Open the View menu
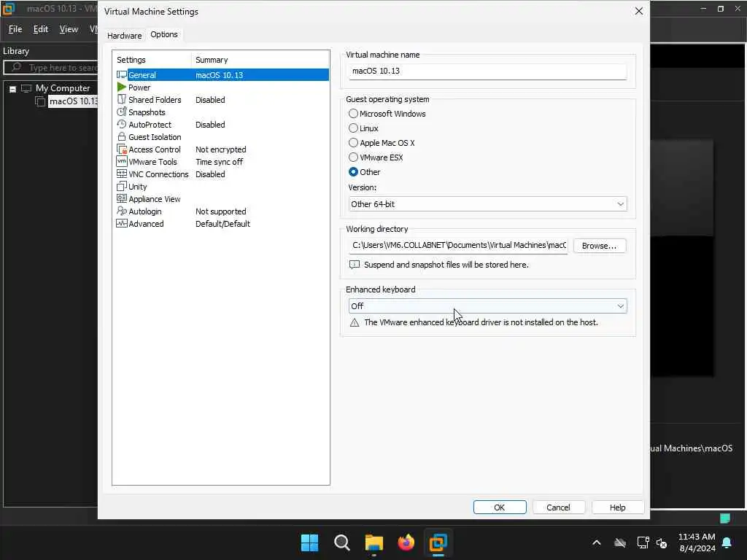The width and height of the screenshot is (747, 560). point(69,29)
